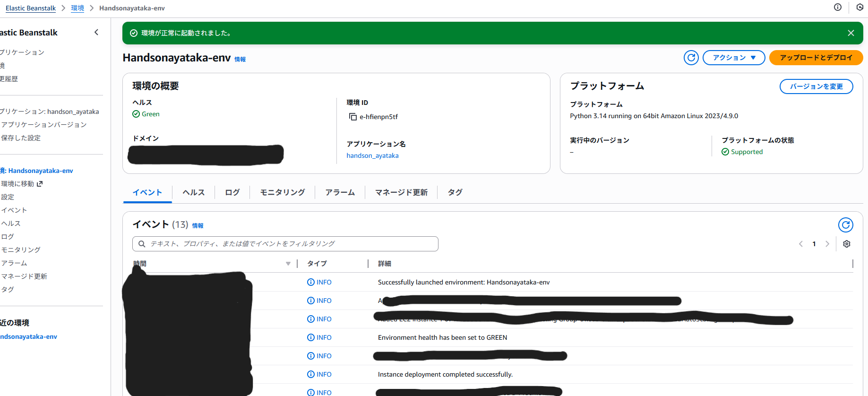Click 詳細 column header
This screenshot has height=396, width=868.
point(385,264)
